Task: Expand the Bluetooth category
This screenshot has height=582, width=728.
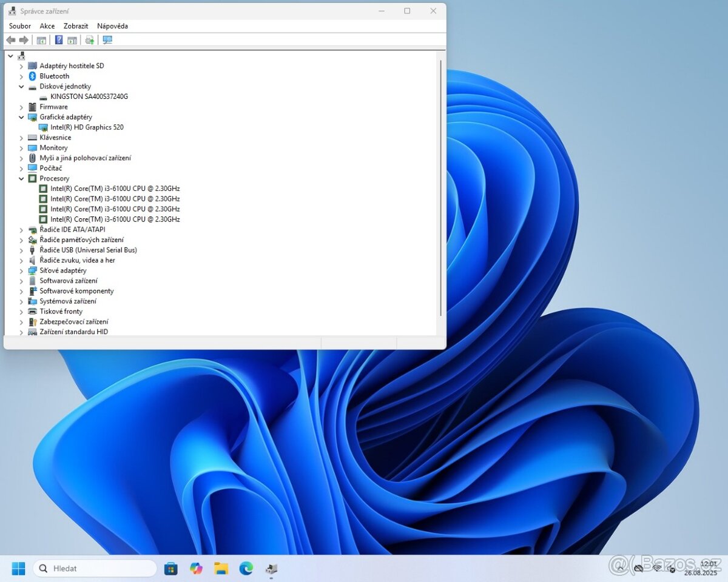Action: [x=21, y=76]
